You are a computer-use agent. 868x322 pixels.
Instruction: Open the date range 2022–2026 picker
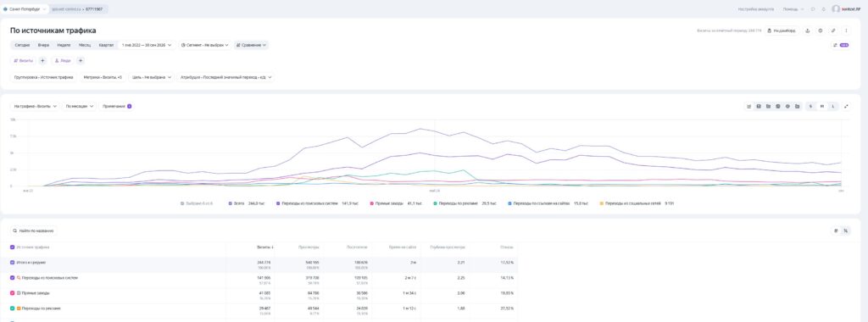click(x=146, y=46)
